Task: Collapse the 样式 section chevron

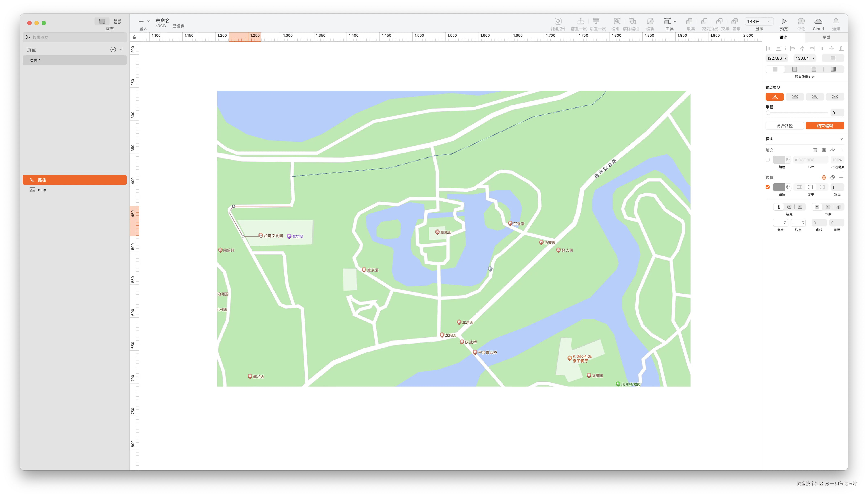Action: coord(841,139)
